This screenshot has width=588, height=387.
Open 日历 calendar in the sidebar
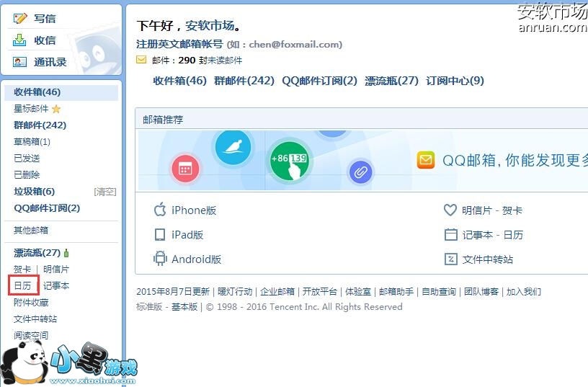tap(22, 286)
